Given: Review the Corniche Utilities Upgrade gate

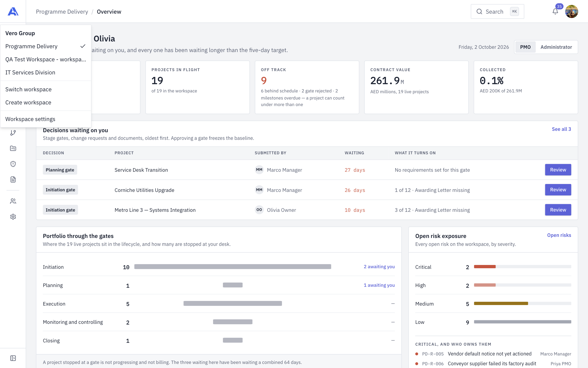Looking at the screenshot, I should [558, 190].
